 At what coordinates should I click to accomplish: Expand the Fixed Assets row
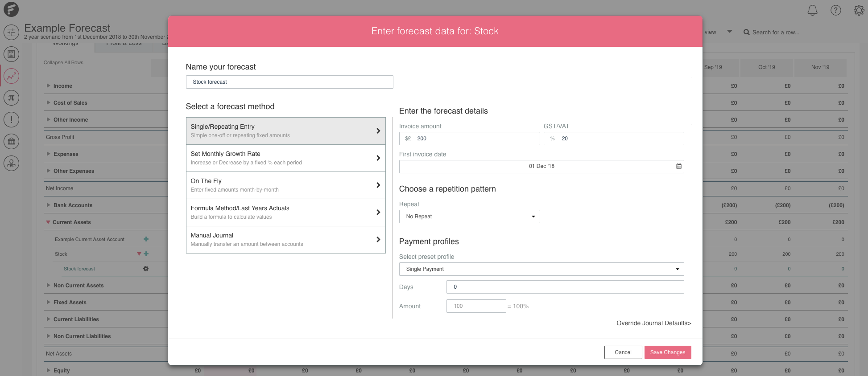coord(48,302)
